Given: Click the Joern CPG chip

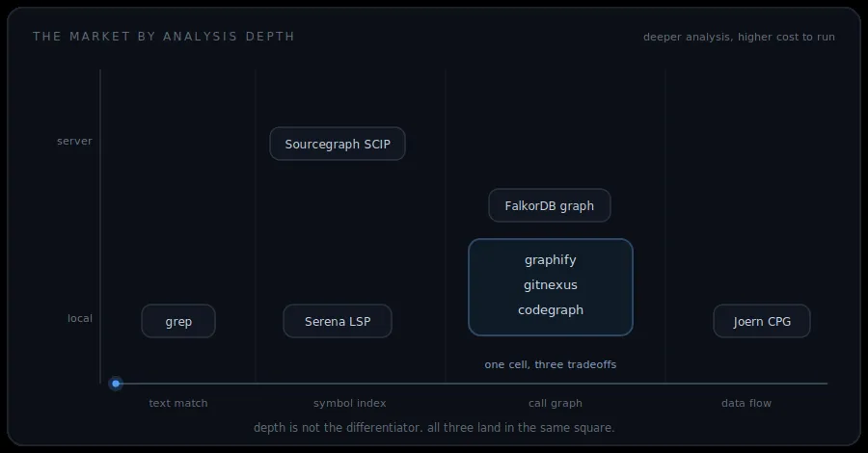Looking at the screenshot, I should coord(762,321).
